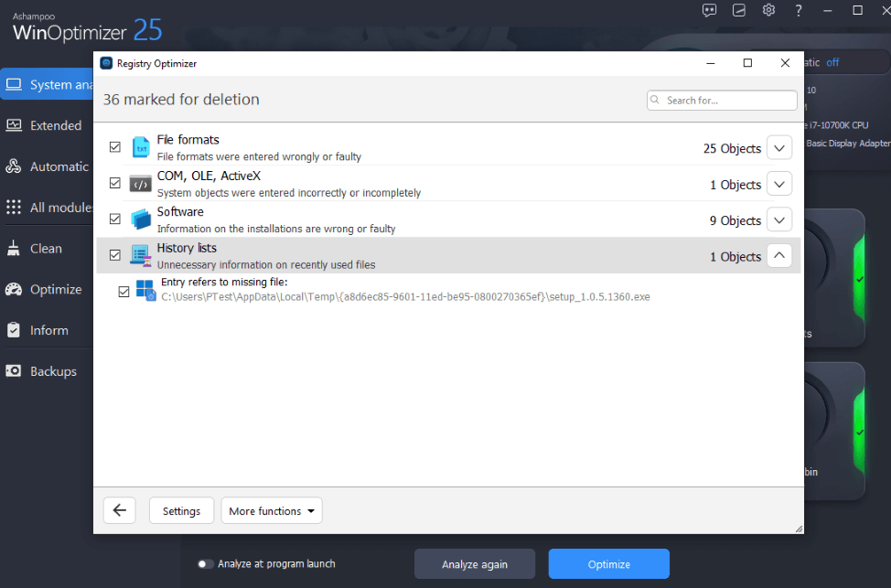Click the Analyze again button
Viewport: 891px width, 588px height.
[475, 563]
